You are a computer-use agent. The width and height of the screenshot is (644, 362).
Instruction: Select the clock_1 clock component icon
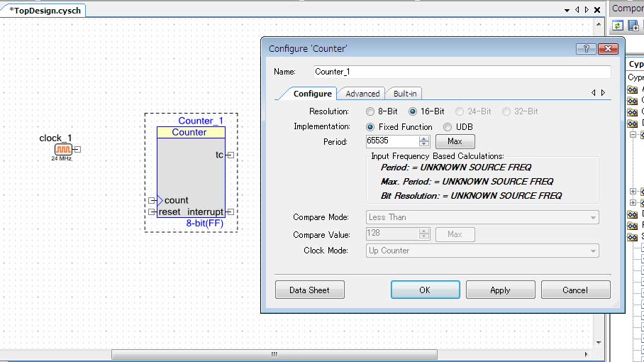coord(63,149)
